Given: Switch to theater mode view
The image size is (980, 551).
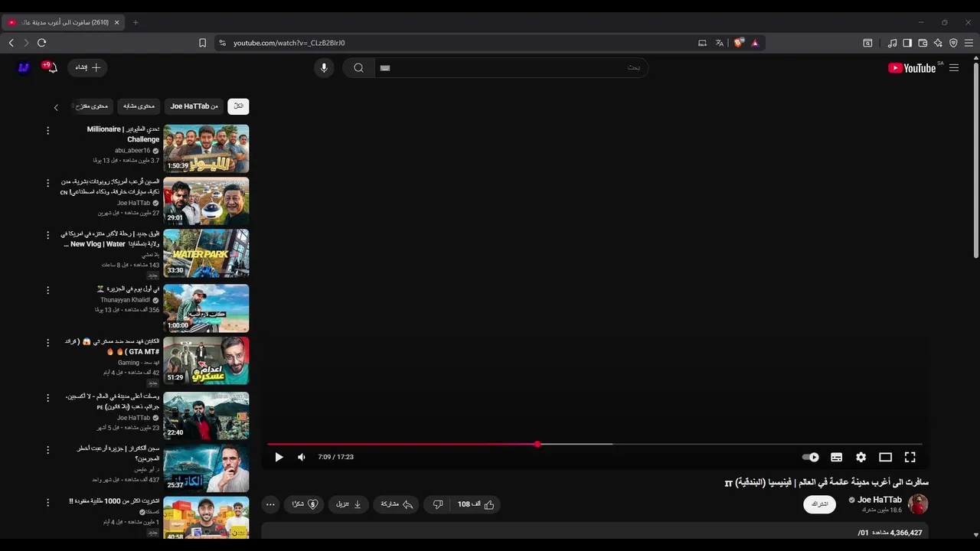Looking at the screenshot, I should (885, 457).
